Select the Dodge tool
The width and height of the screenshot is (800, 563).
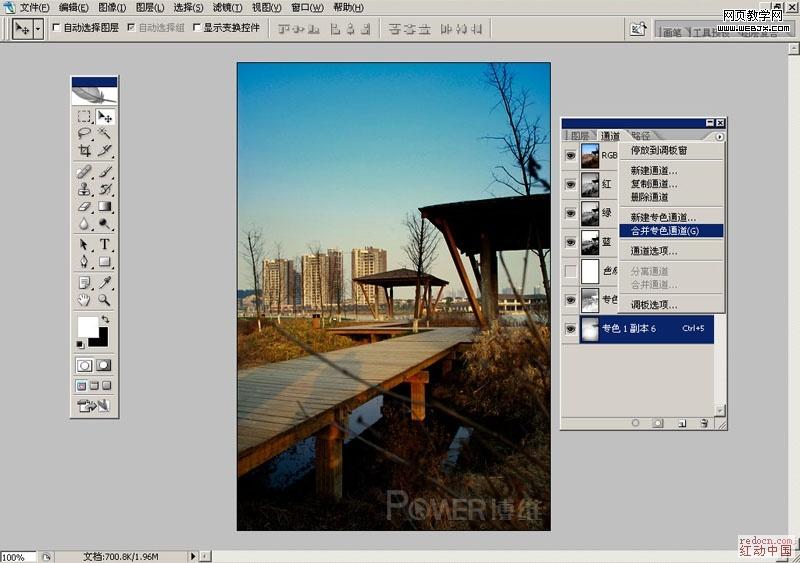click(x=105, y=224)
